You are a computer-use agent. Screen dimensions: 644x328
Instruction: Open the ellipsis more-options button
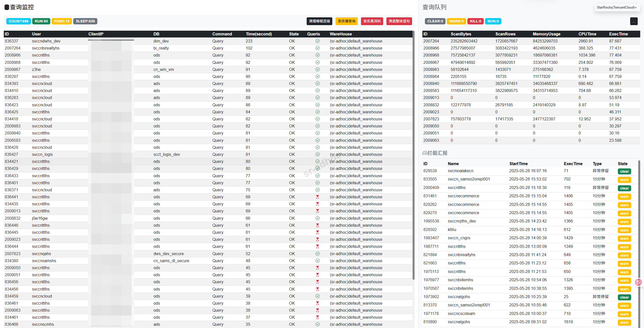[x=634, y=21]
